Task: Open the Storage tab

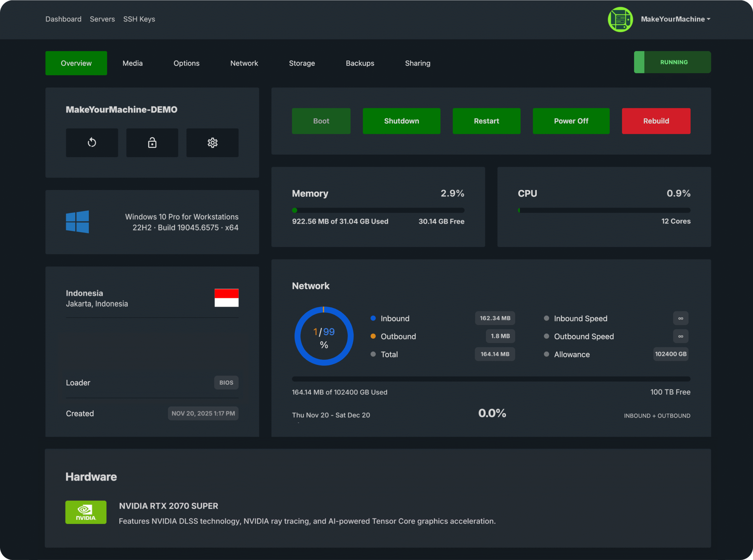Action: coord(302,64)
